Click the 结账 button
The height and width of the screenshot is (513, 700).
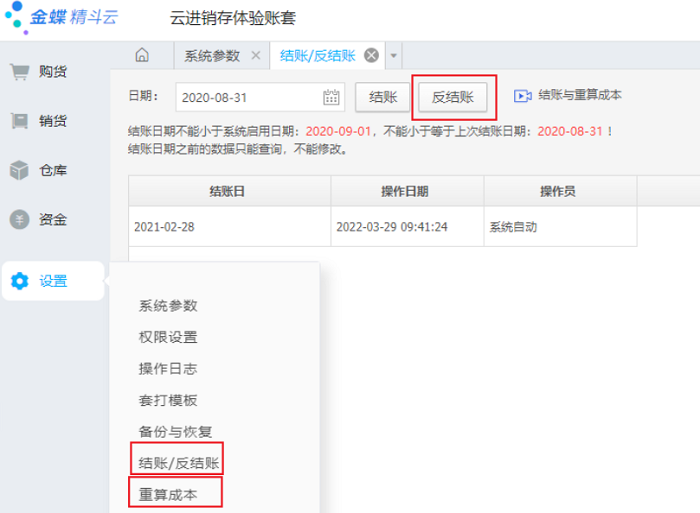tap(383, 97)
